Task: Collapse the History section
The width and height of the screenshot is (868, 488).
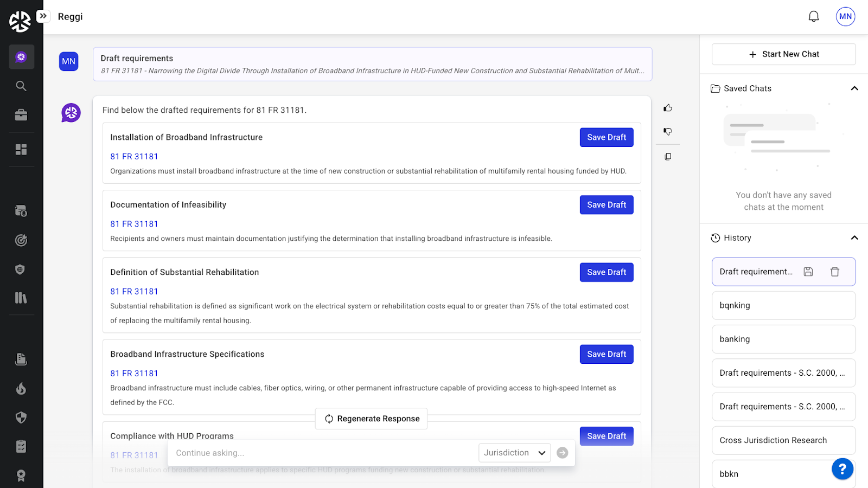Action: point(854,238)
